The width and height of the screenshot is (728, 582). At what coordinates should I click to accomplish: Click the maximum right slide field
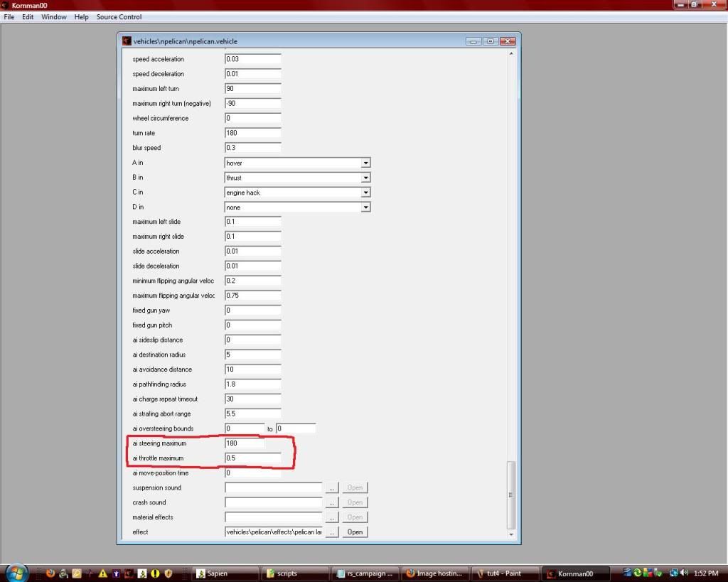click(x=253, y=237)
